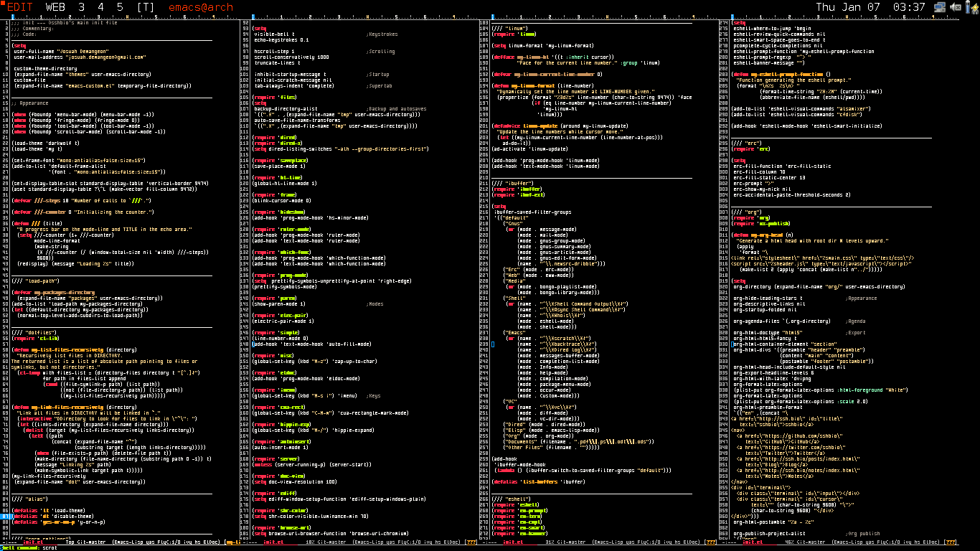Click the (require 'elec-pair) line
The image size is (980, 551).
point(281,316)
